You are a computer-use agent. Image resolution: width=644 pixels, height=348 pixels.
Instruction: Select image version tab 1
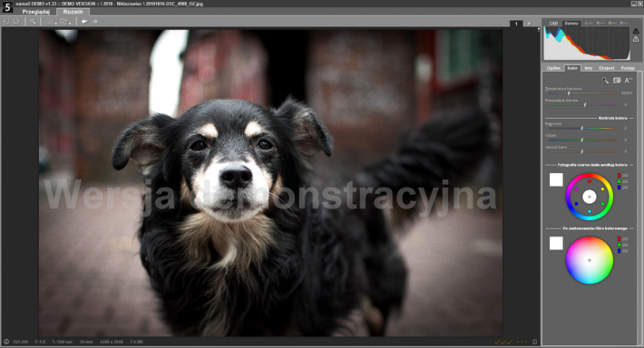pyautogui.click(x=516, y=24)
